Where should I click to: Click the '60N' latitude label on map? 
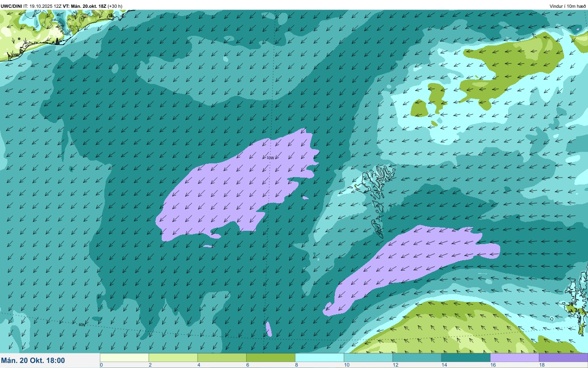coord(82,324)
